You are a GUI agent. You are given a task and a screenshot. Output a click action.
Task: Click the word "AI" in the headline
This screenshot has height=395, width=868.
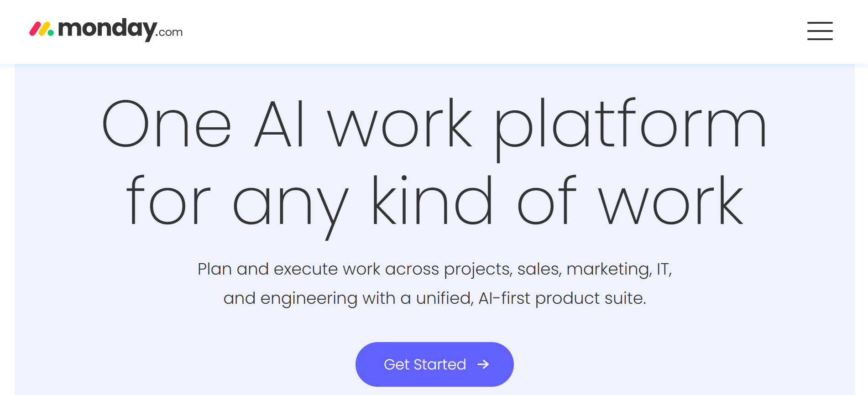279,124
